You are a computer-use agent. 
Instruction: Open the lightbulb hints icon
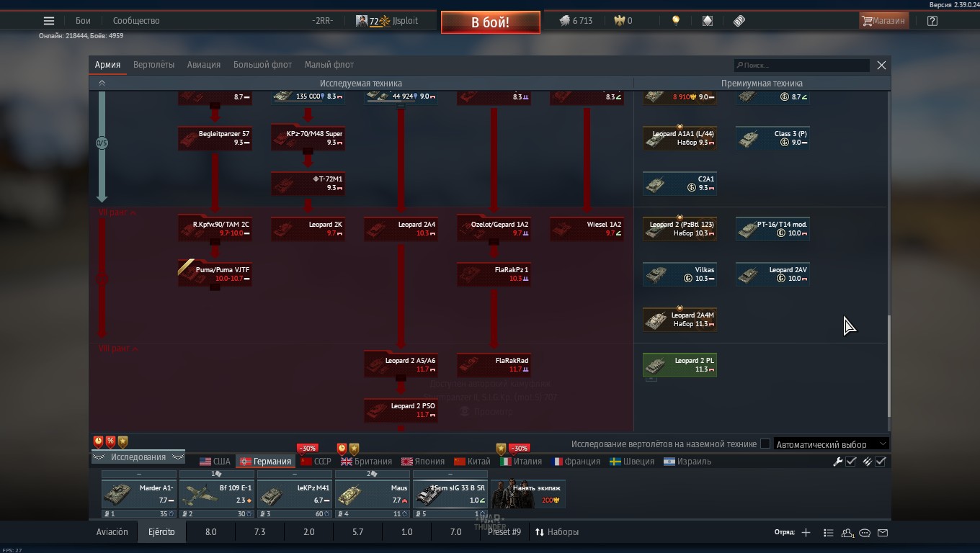675,21
